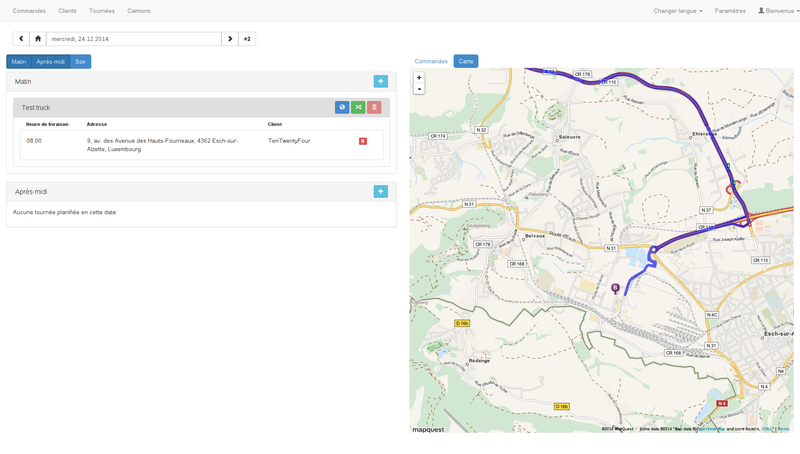Go to the next day arrow
Viewport: 800px width, 454px height.
230,39
